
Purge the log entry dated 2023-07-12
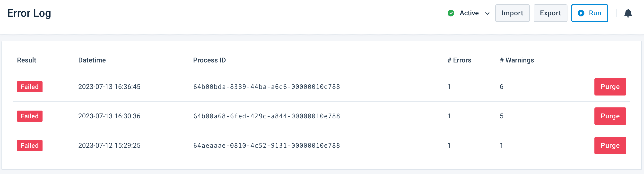pyautogui.click(x=610, y=146)
